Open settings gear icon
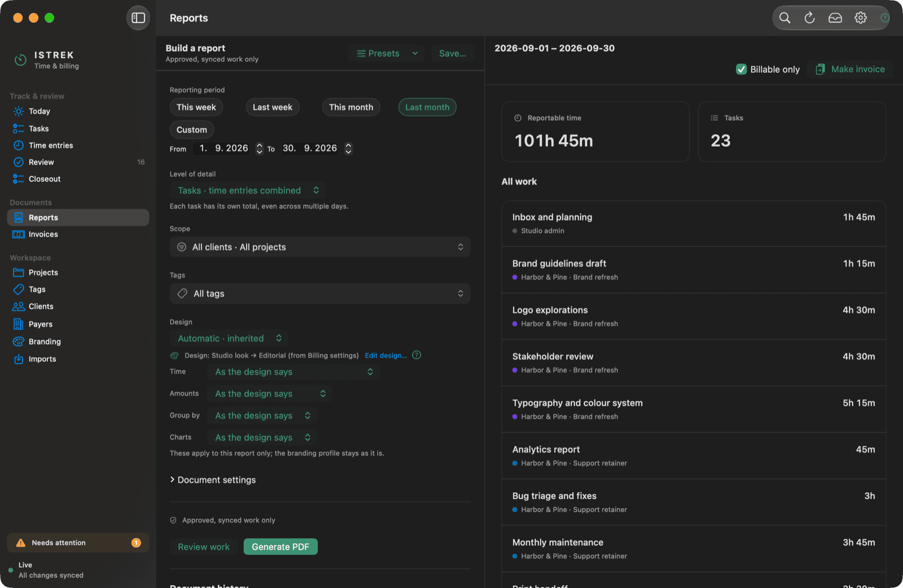The height and width of the screenshot is (588, 903). tap(861, 18)
